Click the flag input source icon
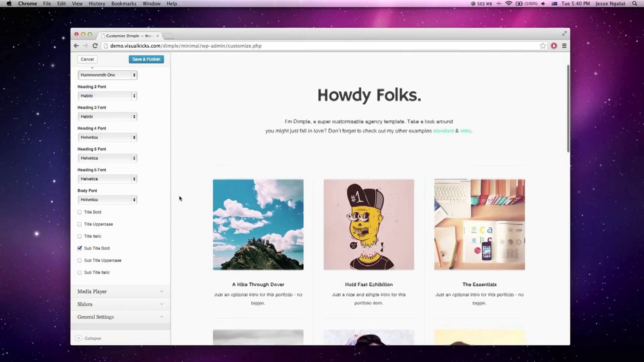 pos(554,3)
